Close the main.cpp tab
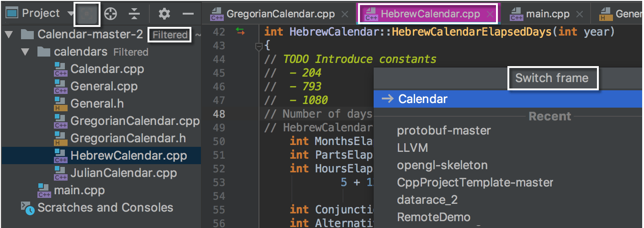644x228 pixels. click(x=580, y=14)
